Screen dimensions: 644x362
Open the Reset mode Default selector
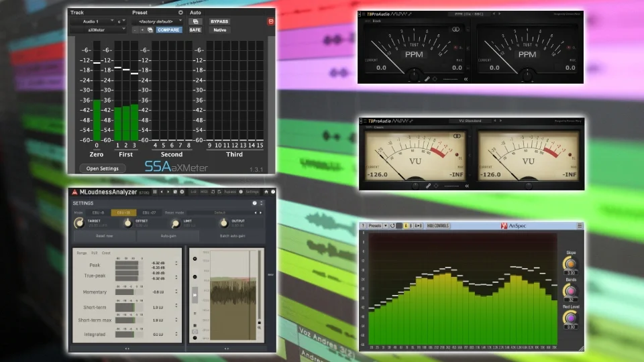[x=220, y=213]
